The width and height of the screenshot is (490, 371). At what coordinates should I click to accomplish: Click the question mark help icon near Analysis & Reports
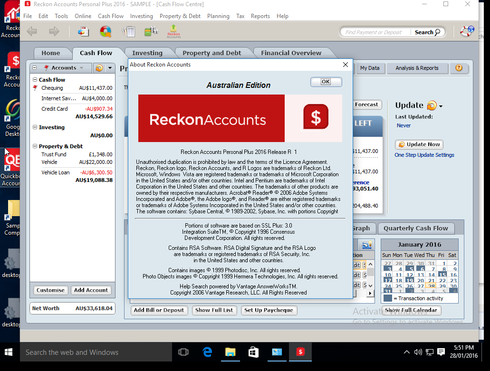459,68
